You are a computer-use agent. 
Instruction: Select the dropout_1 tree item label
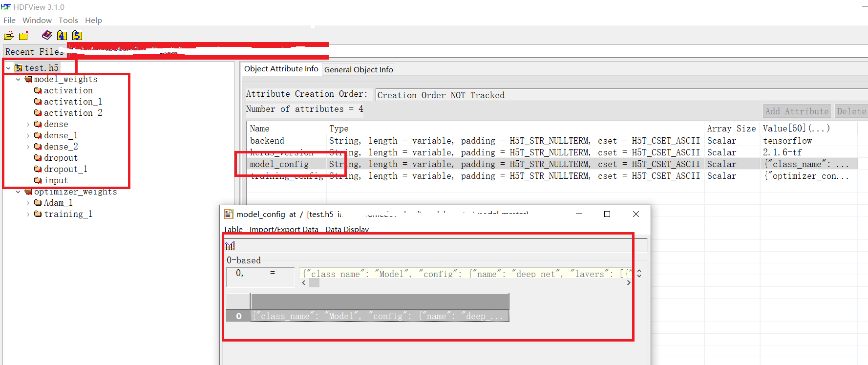pos(65,169)
